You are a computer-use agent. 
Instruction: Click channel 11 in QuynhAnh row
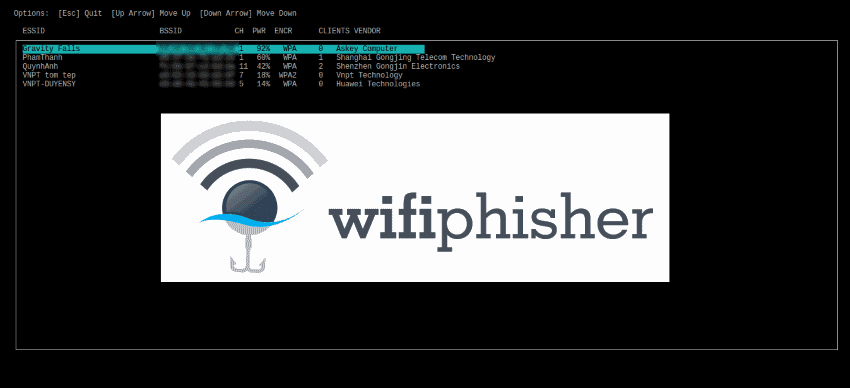click(243, 66)
